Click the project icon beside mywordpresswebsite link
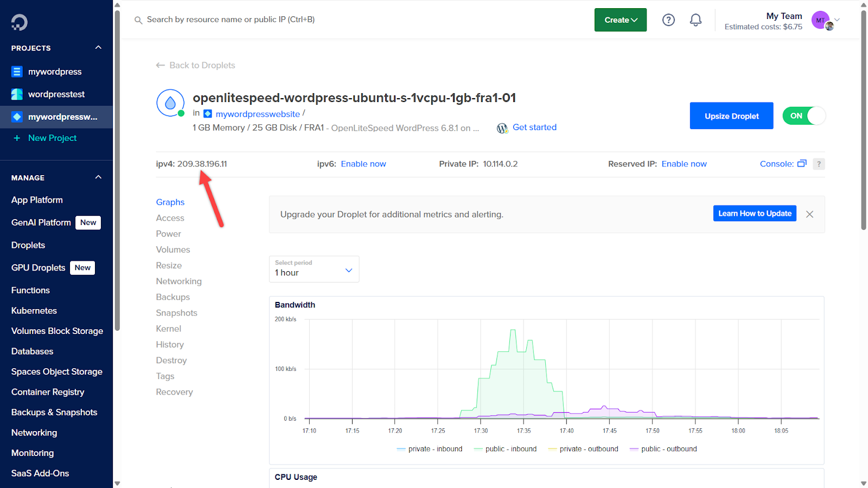Screen dimensions: 868x488 pos(208,114)
